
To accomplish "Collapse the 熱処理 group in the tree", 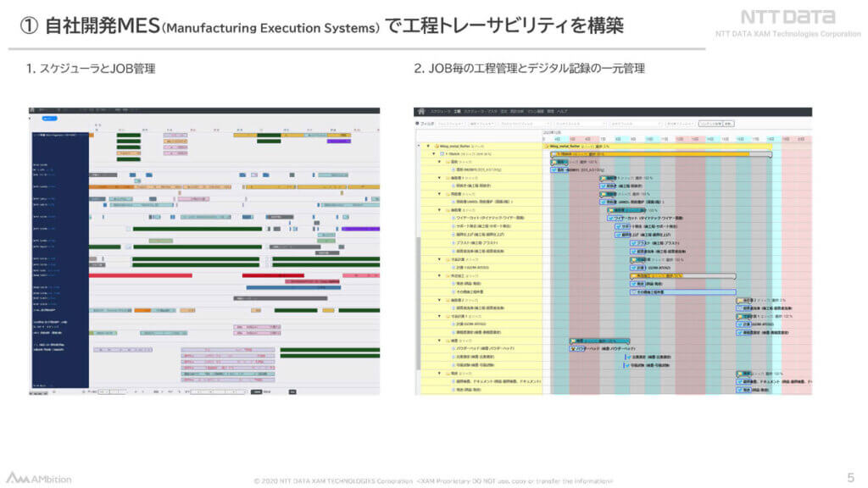I will [x=440, y=194].
